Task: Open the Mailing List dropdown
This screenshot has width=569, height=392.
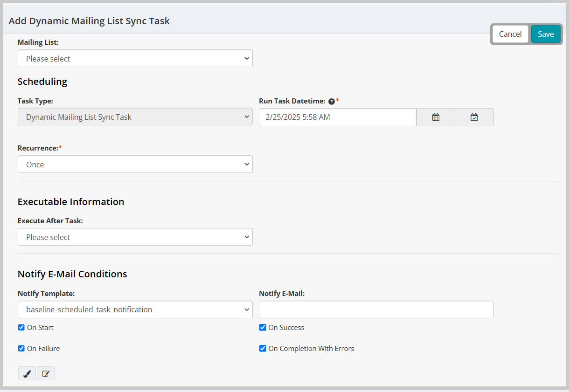Action: [x=135, y=58]
